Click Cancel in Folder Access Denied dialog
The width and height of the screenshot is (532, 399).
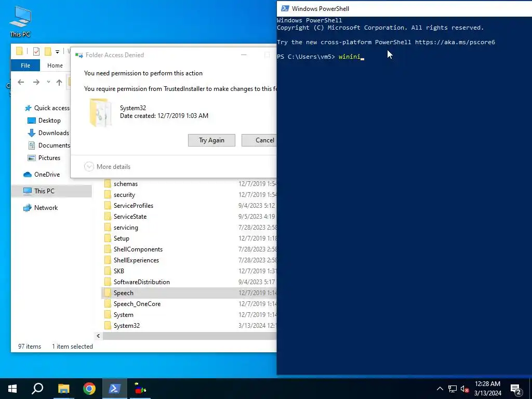click(259, 140)
